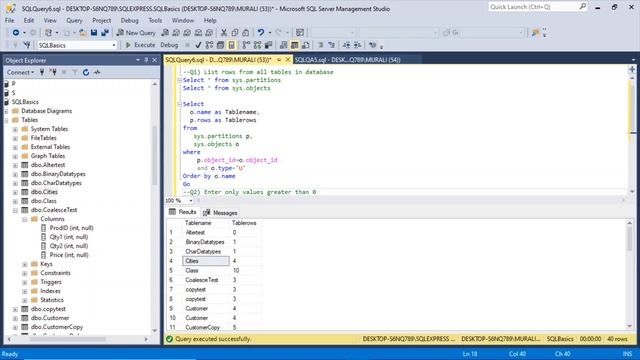Click the Cities cell in results
This screenshot has height=360, width=640.
click(206, 261)
